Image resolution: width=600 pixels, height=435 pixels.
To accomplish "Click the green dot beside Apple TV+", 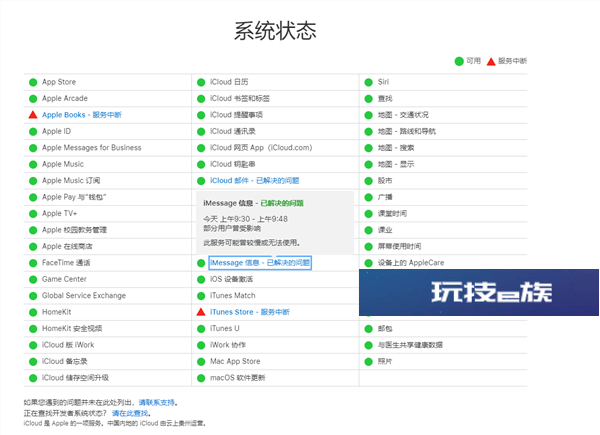I will [33, 213].
